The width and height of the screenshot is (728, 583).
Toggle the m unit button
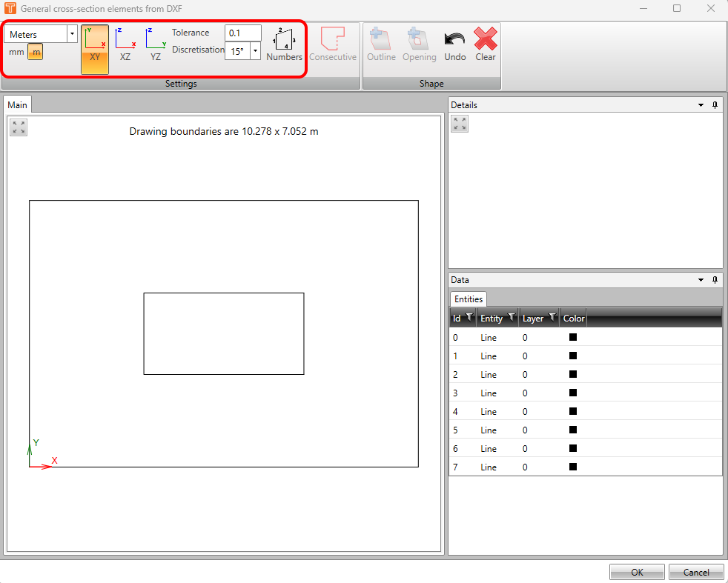click(36, 52)
